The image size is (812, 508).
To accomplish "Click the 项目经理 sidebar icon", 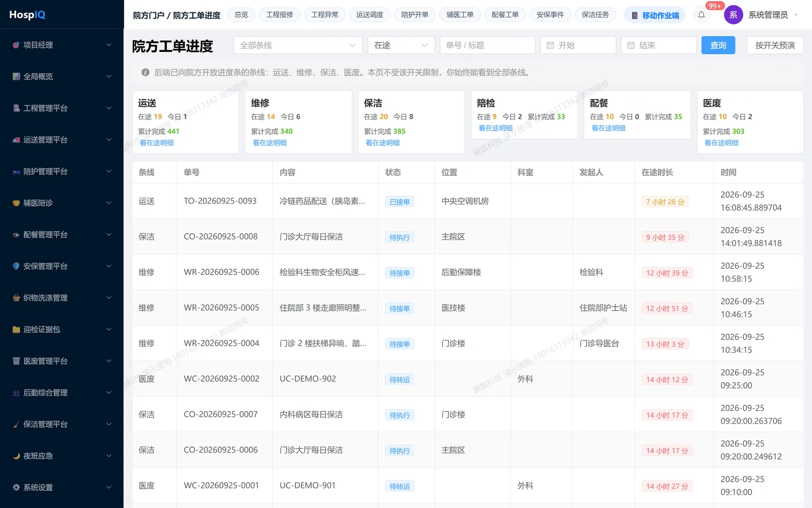I will pos(16,45).
